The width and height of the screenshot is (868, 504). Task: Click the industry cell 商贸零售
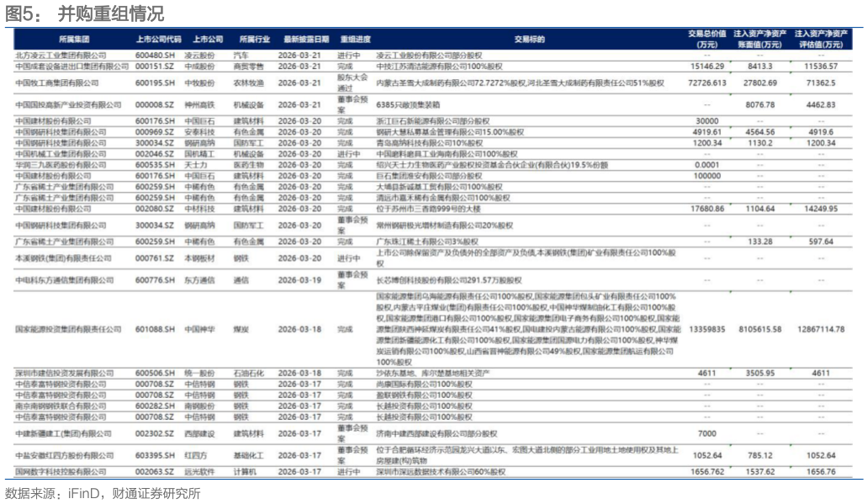[249, 66]
